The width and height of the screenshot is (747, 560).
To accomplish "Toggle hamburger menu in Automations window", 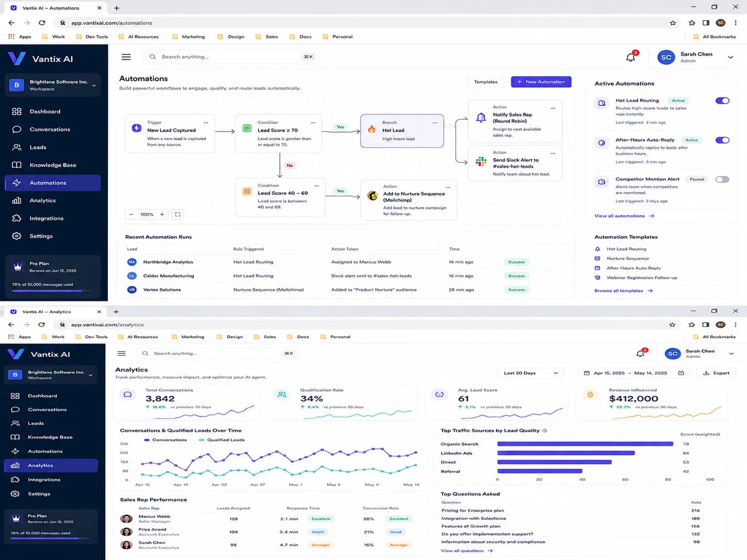I will [x=126, y=57].
